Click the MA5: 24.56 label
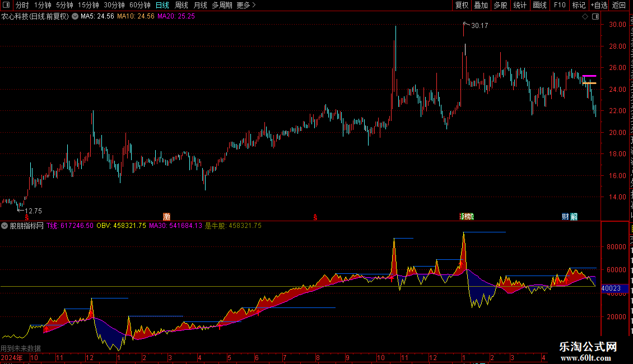This screenshot has height=364, width=633. click(x=97, y=16)
